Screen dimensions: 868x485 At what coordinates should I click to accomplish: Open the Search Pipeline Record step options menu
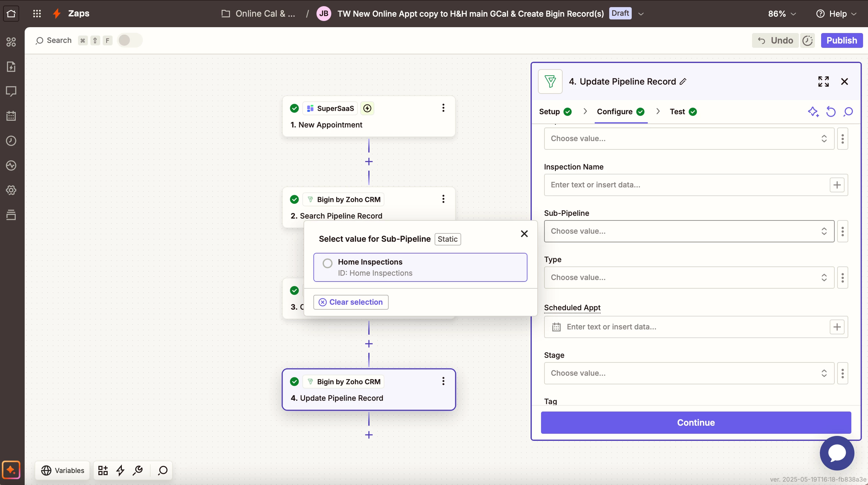coord(443,199)
